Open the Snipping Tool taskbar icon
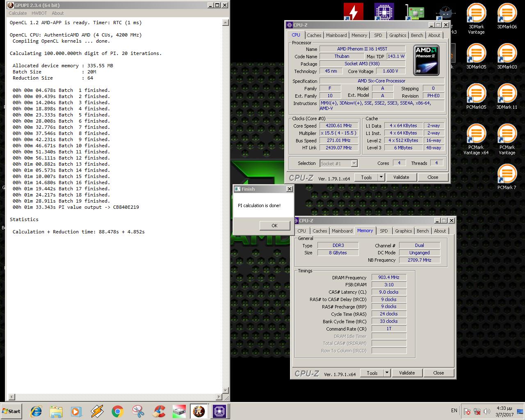Image resolution: width=525 pixels, height=420 pixels. [x=138, y=411]
